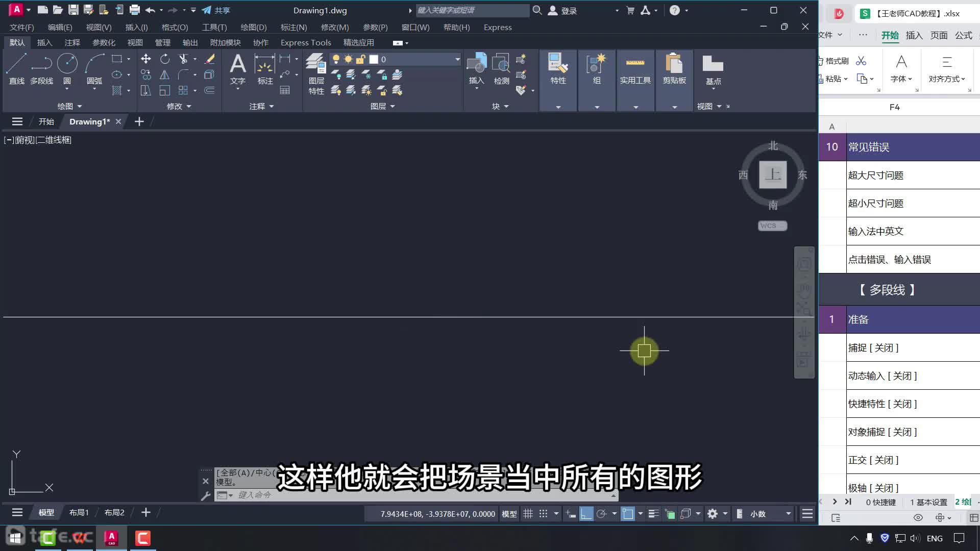This screenshot has height=551, width=980.
Task: Expand the Annotation (注释) panel
Action: 262,106
